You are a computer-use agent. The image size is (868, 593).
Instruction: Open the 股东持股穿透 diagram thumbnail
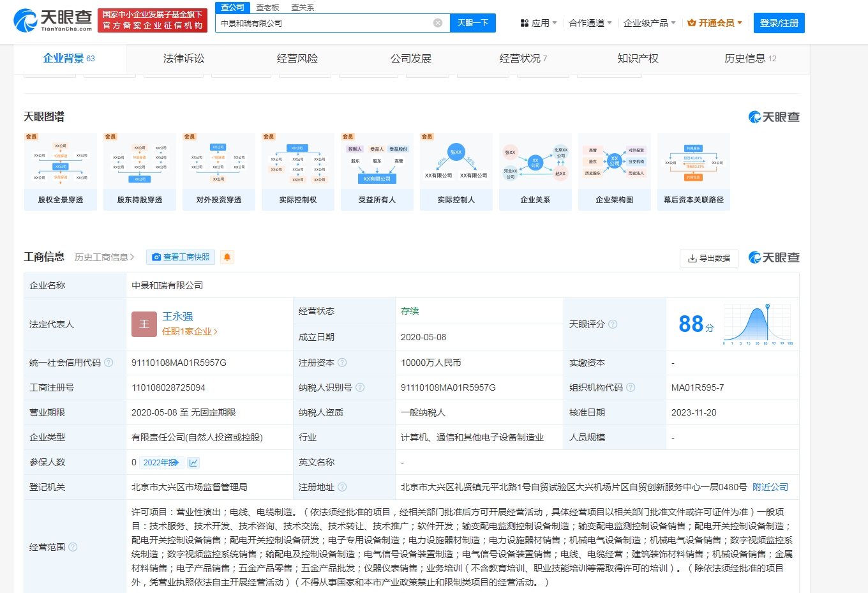pyautogui.click(x=140, y=172)
